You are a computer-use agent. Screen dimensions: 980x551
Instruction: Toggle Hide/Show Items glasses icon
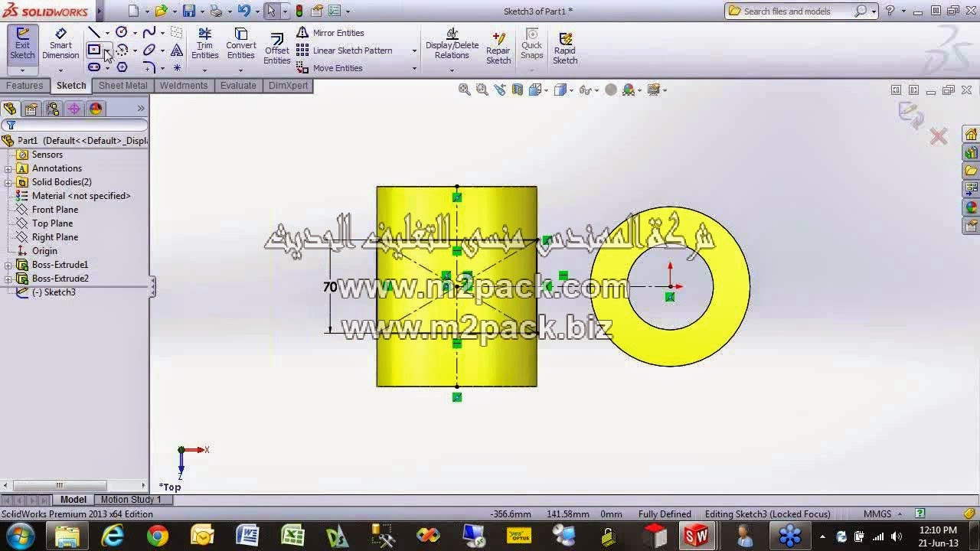pos(585,90)
